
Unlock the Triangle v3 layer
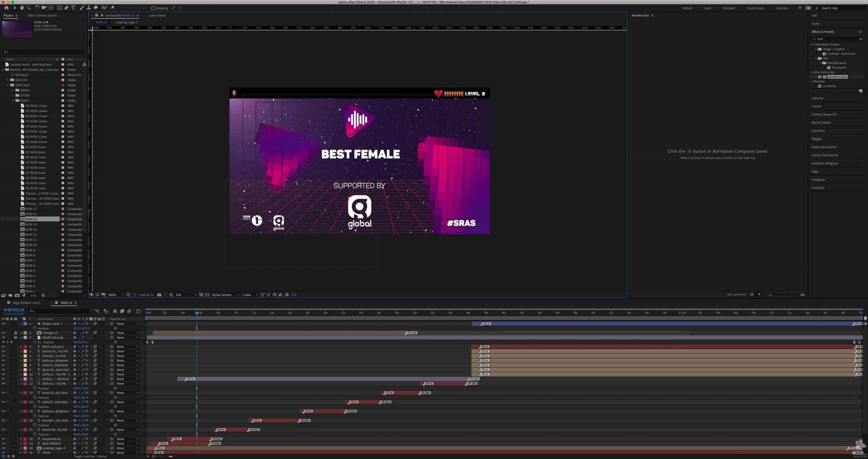(15, 333)
